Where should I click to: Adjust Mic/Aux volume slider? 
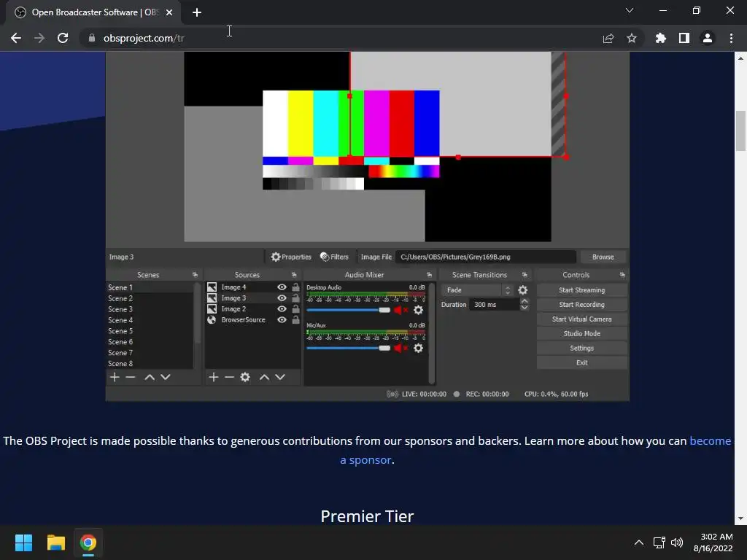pos(348,348)
